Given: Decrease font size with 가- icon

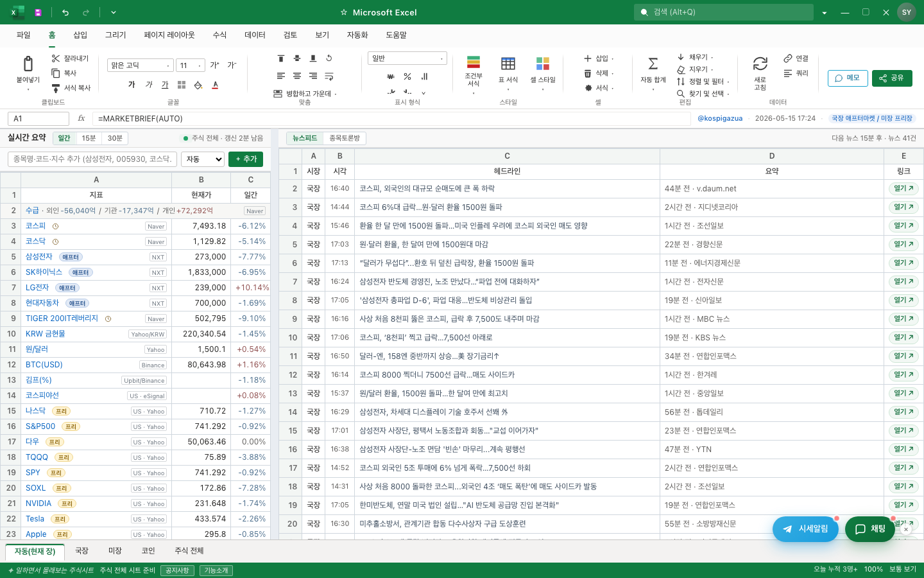Looking at the screenshot, I should 232,66.
